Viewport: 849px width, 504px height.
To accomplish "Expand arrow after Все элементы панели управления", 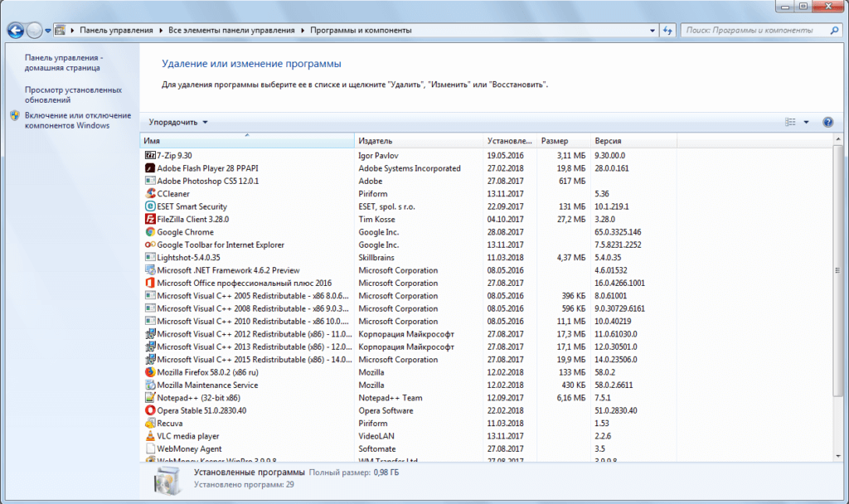I will point(302,31).
